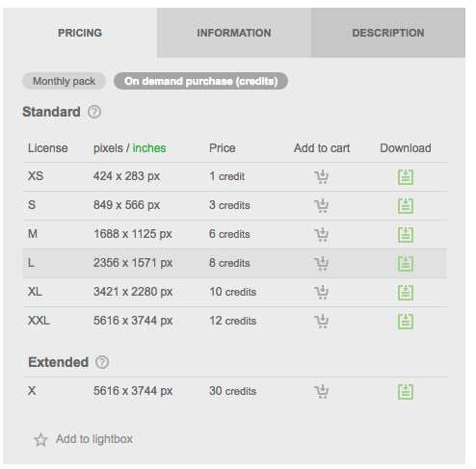Open the Description tab
This screenshot has width=476, height=469.
point(388,33)
